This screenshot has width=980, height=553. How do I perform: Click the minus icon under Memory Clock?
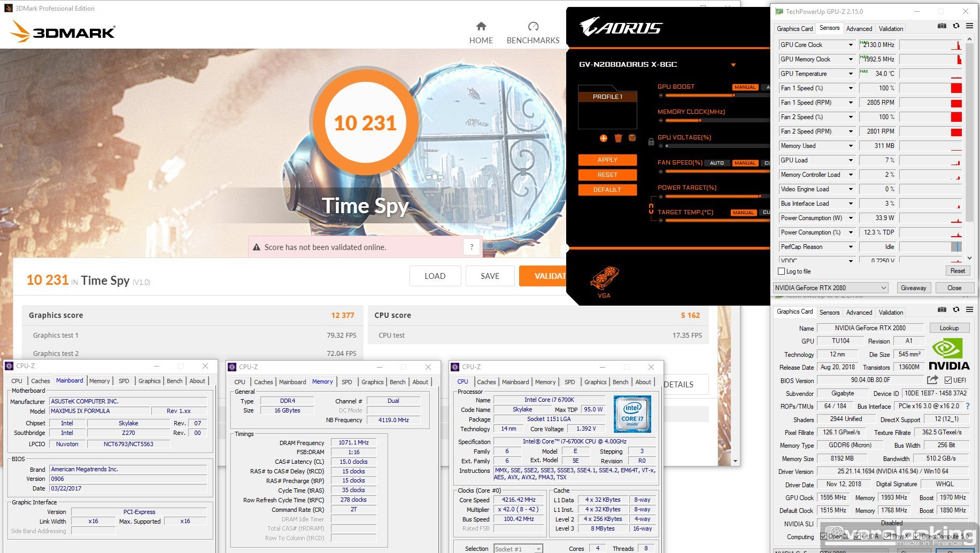pos(661,121)
